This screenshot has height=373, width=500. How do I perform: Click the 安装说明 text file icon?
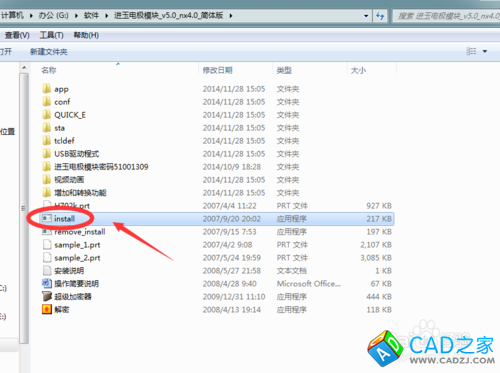click(47, 271)
